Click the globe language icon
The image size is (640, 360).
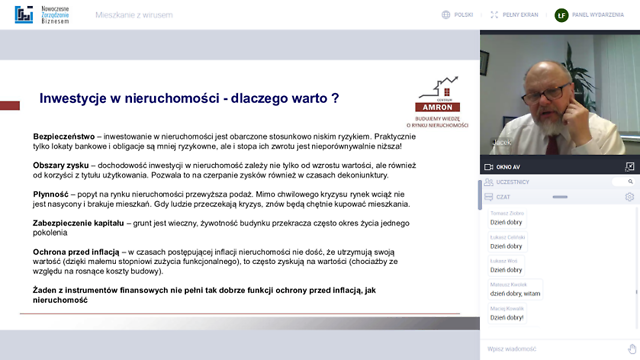pyautogui.click(x=446, y=15)
